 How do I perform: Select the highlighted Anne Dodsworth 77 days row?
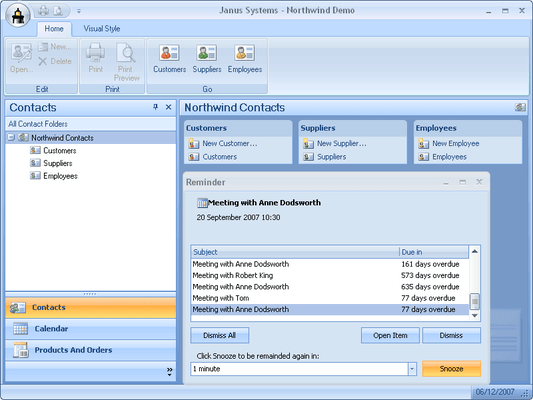(x=330, y=309)
